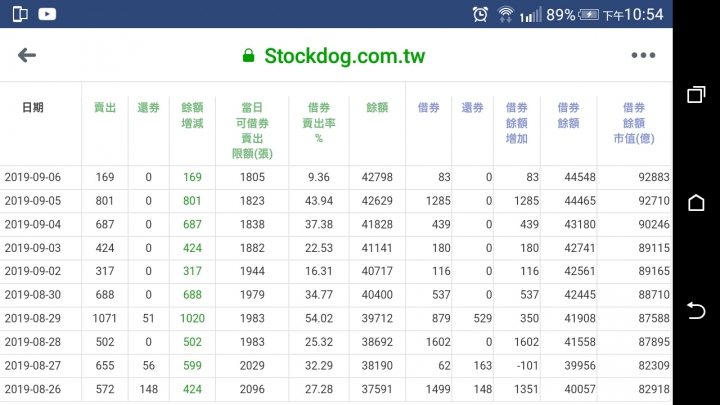720x405 pixels.
Task: Tap the 92883 market value on 2019-09-06
Action: pyautogui.click(x=654, y=177)
